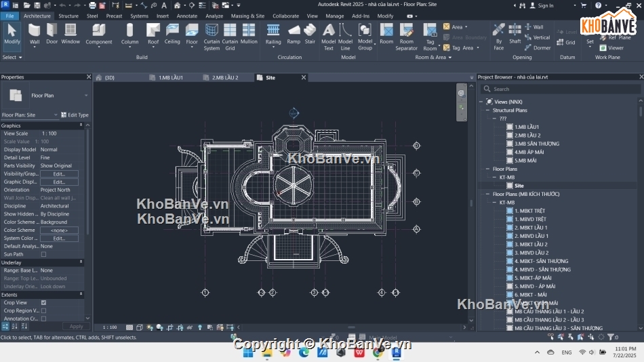Screen dimensions: 644x362
Task: Collapse the Underlay properties section
Action: coord(81,262)
